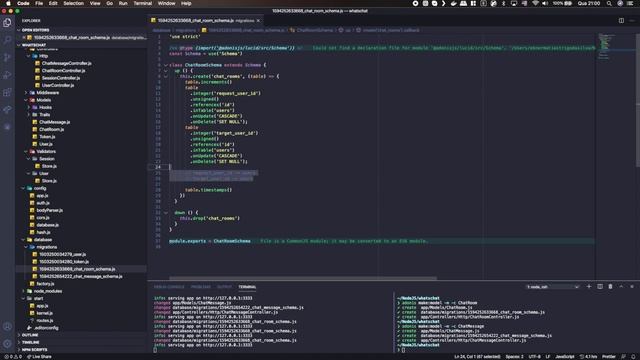Expand the Middleware folder
This screenshot has height=360, width=640.
click(27, 93)
